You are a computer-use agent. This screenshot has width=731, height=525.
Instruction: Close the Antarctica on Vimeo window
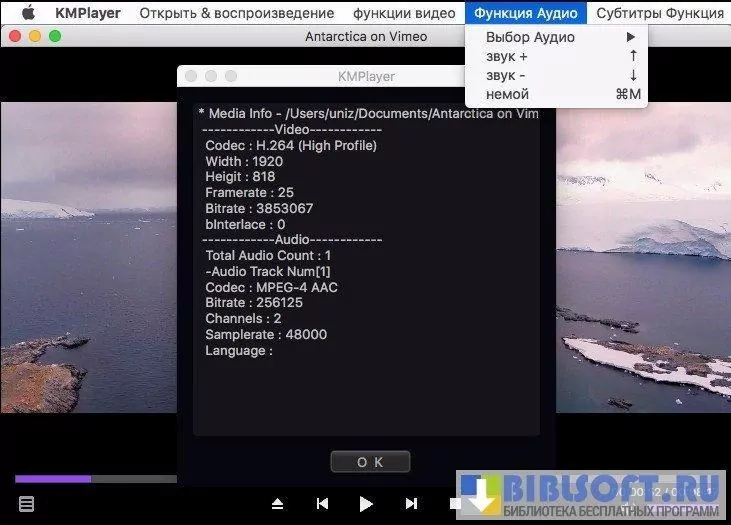point(15,36)
